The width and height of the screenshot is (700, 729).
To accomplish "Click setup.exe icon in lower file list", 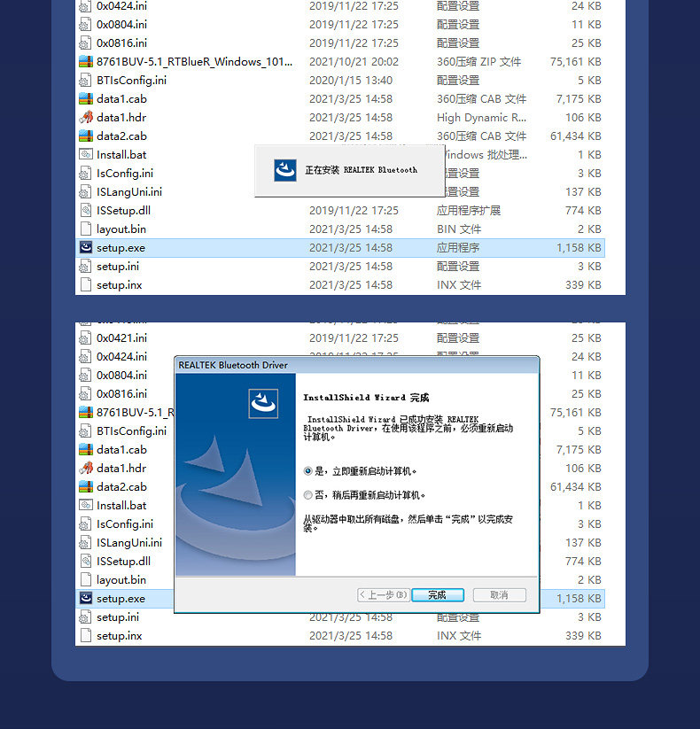I will [x=86, y=598].
